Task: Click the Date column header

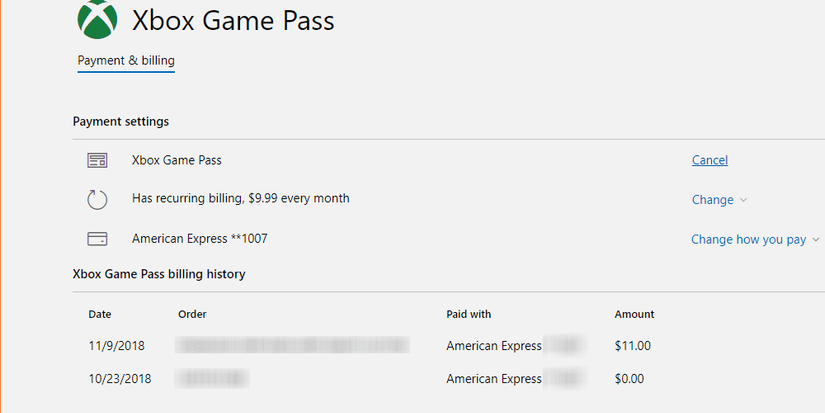Action: click(100, 314)
